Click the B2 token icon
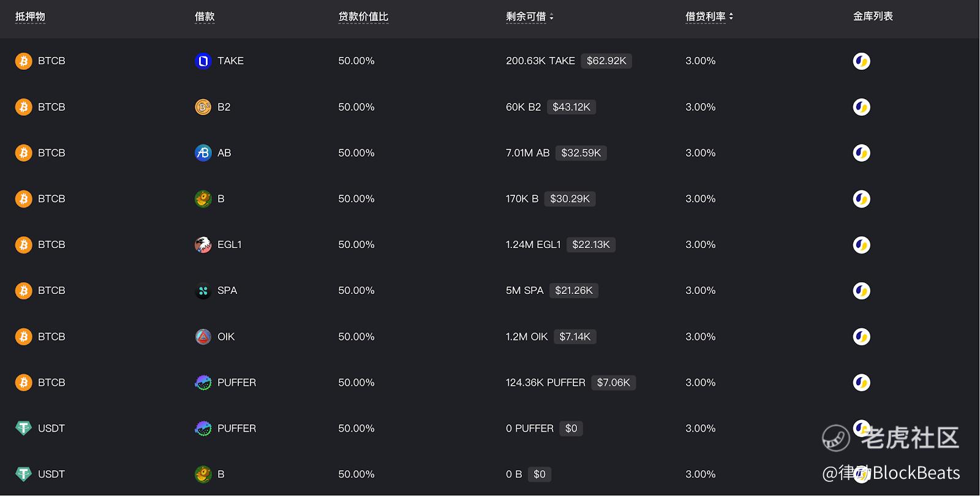The height and width of the screenshot is (496, 980). point(203,107)
